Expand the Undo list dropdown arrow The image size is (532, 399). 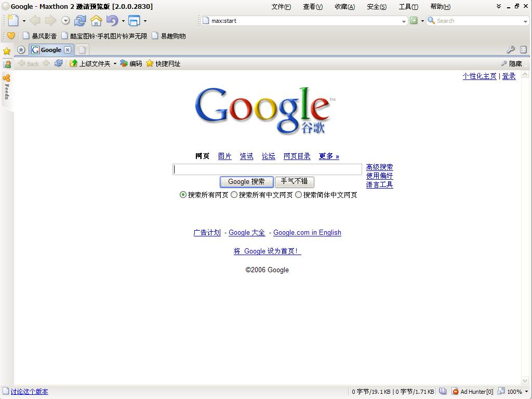pos(123,21)
